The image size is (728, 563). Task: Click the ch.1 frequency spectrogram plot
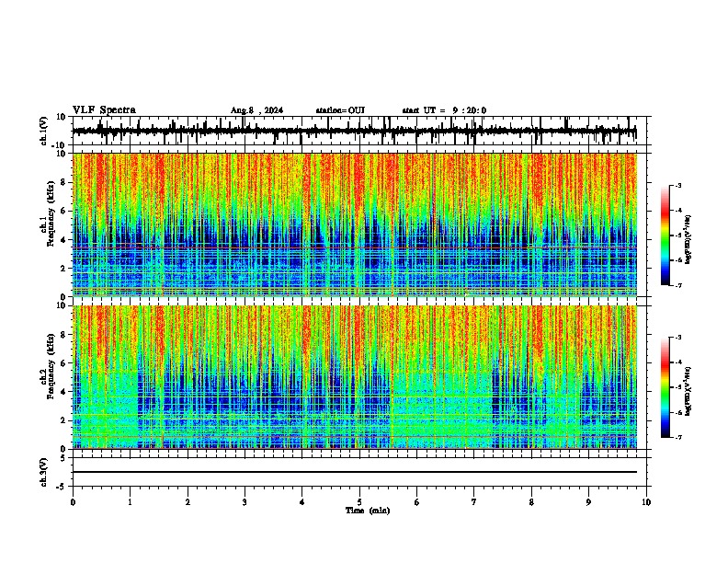(354, 224)
